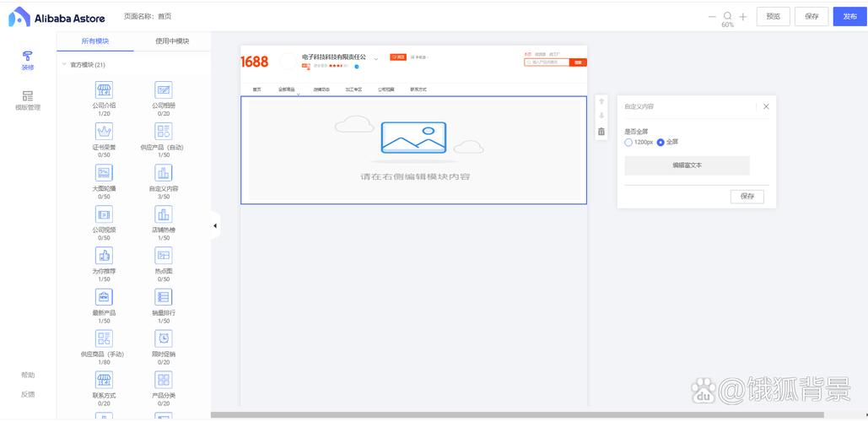Open the 首页 nav item in preview
868x422 pixels.
point(256,89)
